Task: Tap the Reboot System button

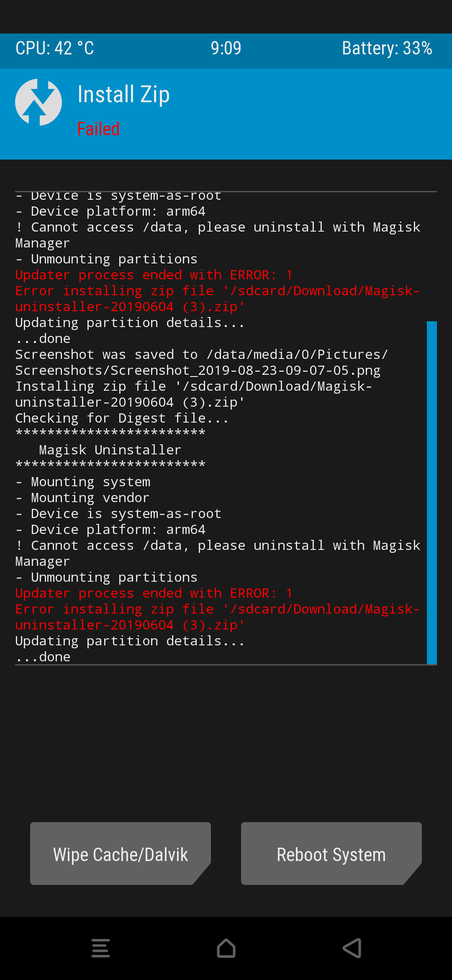Action: [331, 854]
